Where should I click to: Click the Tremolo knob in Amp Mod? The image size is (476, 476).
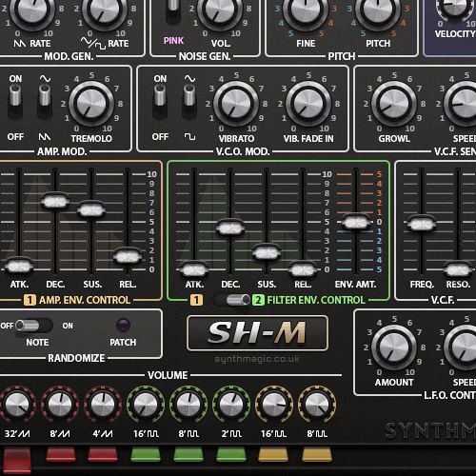91,104
